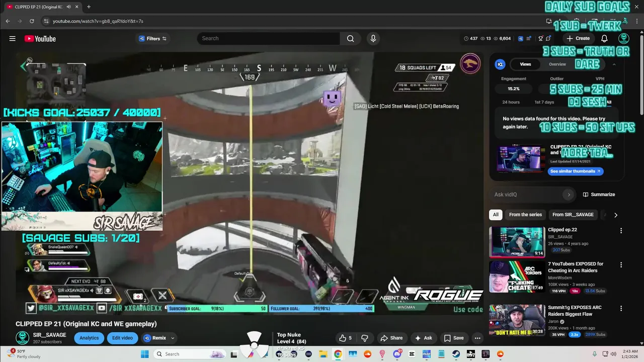Open YouTube notifications bell
This screenshot has height=362, width=644.
tap(604, 39)
